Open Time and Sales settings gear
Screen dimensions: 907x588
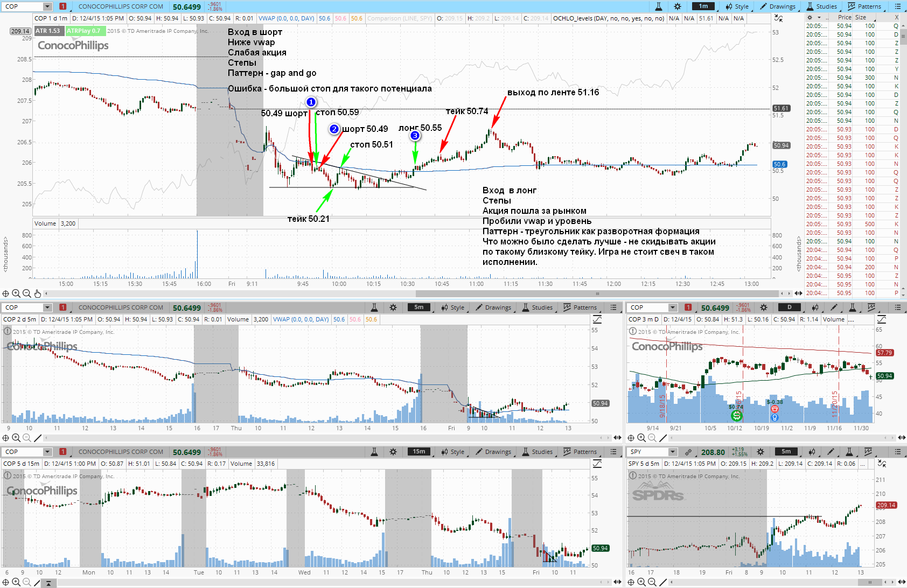point(810,17)
